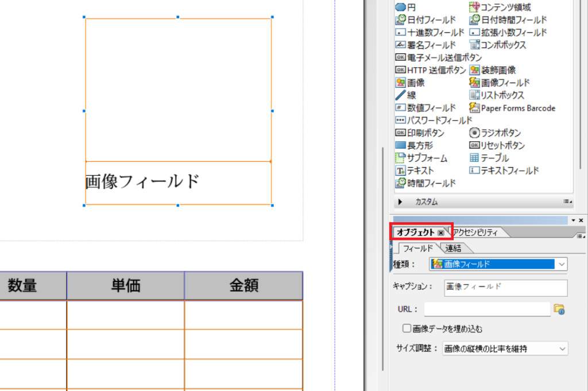
Task: Click the folder icon next to the URL field
Action: 559,309
